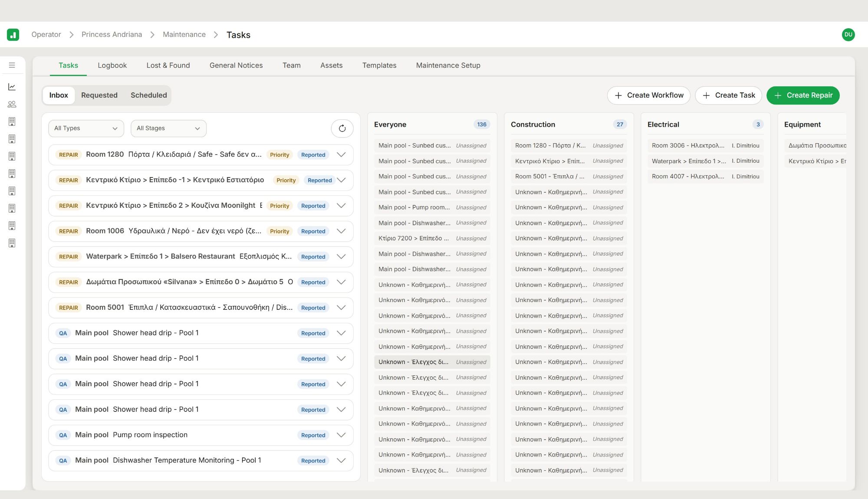
Task: Select the Inbox view toggle
Action: point(59,95)
